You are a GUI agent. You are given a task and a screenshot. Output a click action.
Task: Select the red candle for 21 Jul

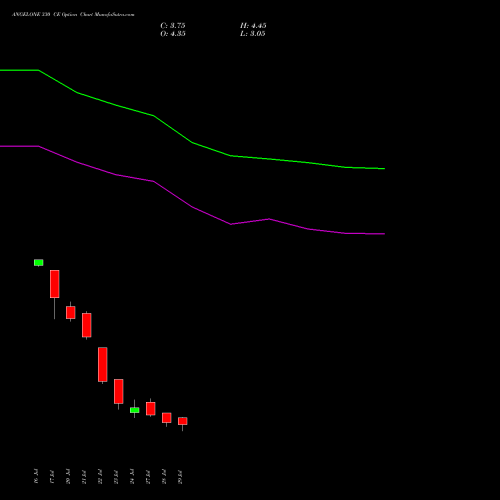tap(87, 325)
